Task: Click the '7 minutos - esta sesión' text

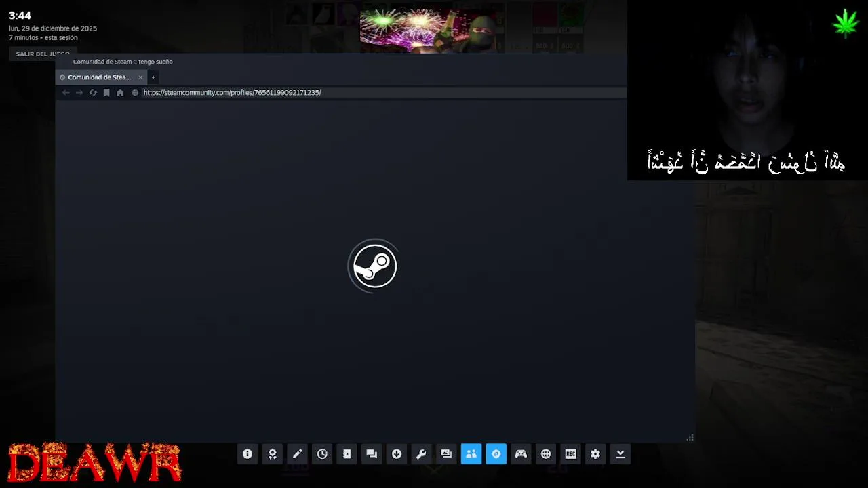Action: pyautogui.click(x=43, y=38)
